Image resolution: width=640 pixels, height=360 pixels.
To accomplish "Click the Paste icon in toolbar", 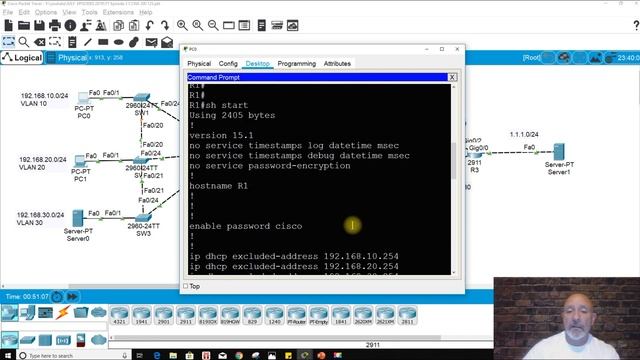I will coord(134,26).
